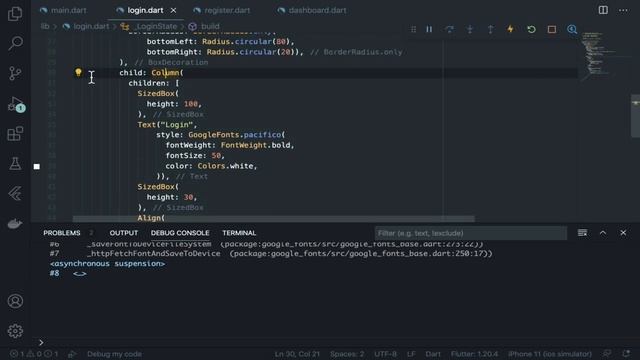
Task: Click the LF line ending status
Action: point(411,354)
